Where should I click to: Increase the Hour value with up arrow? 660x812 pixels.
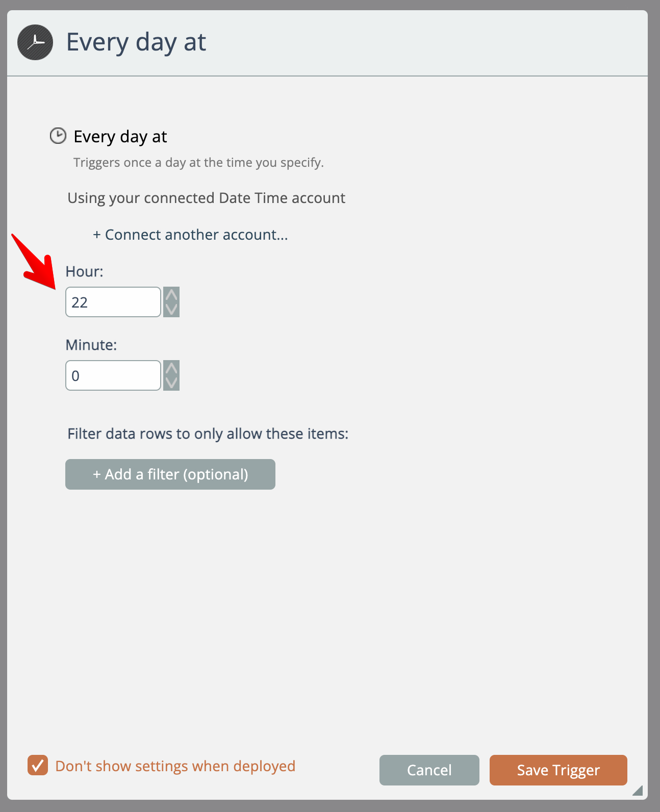[x=171, y=295]
